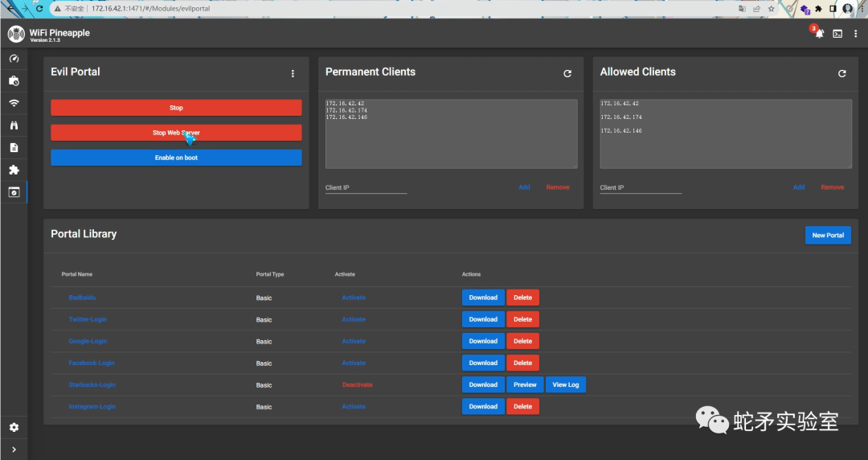Click inside Allowed Clients IP list textarea
The height and width of the screenshot is (460, 868).
(x=726, y=134)
